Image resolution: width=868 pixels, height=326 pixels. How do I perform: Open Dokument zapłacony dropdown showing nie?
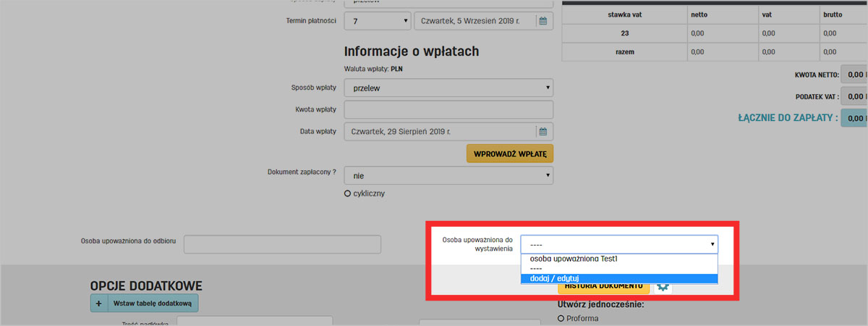[x=448, y=175]
